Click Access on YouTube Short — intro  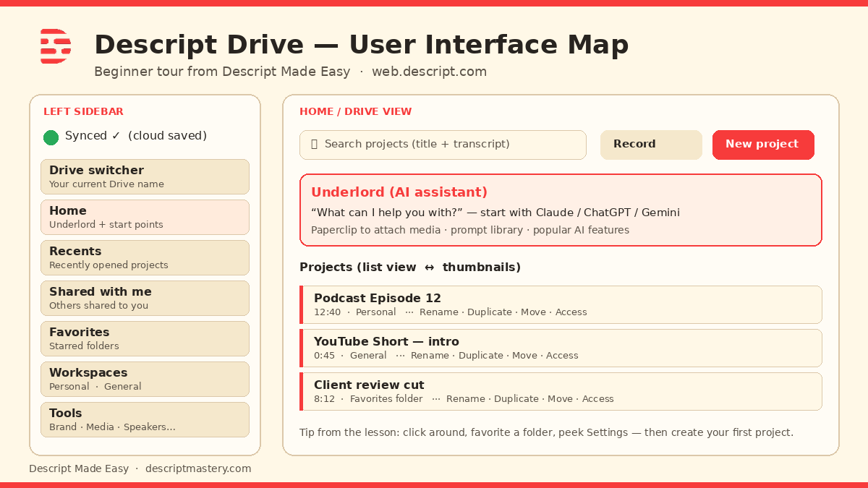(563, 356)
